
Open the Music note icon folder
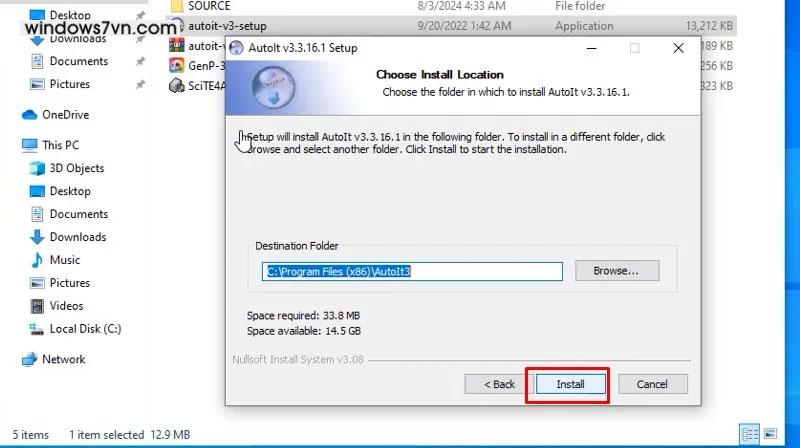click(37, 260)
